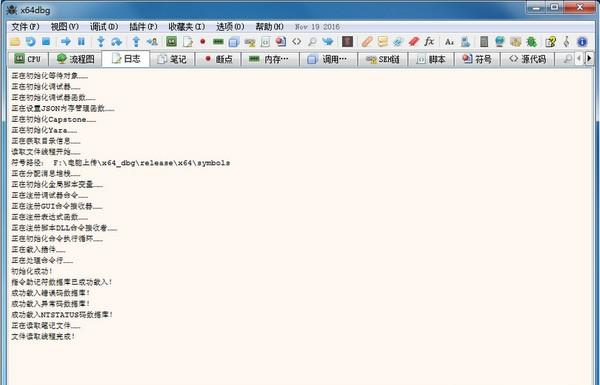Click the threads bird icon
Image resolution: width=600 pixels, height=385 pixels.
pos(328,41)
